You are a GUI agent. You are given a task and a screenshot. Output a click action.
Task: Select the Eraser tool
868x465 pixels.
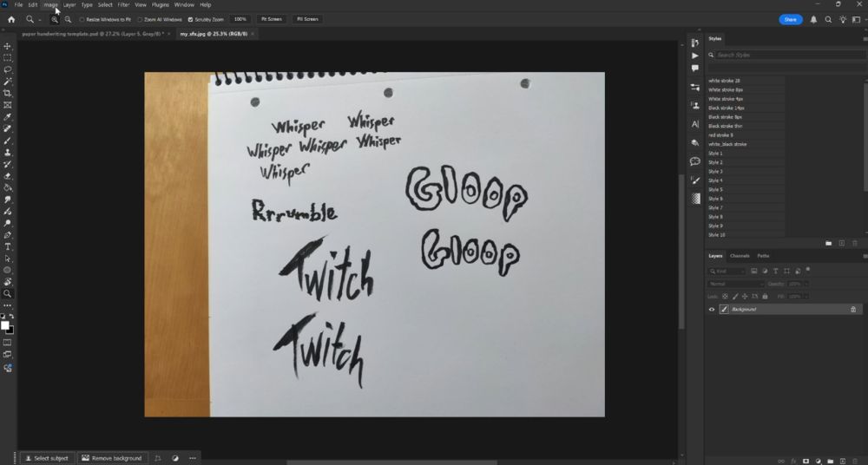(8, 176)
